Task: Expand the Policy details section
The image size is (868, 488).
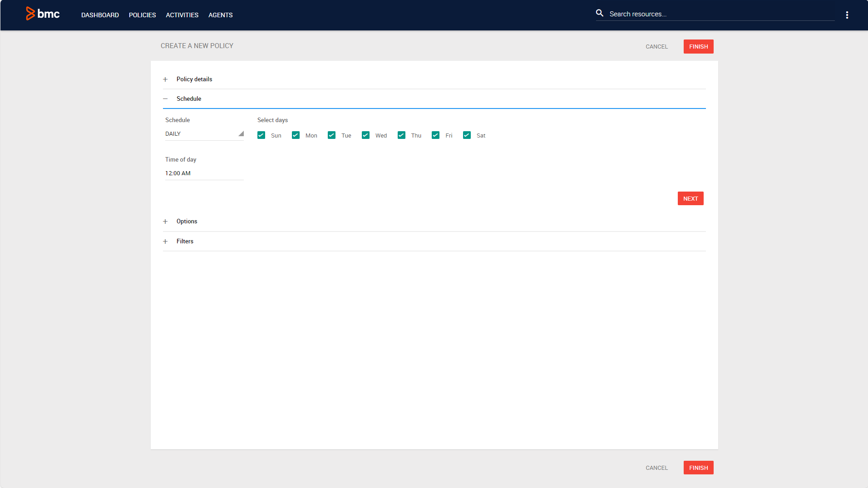Action: coord(166,79)
